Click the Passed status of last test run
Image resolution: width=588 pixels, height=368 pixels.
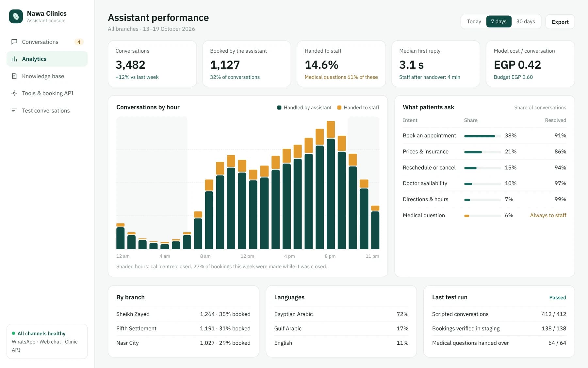tap(557, 297)
